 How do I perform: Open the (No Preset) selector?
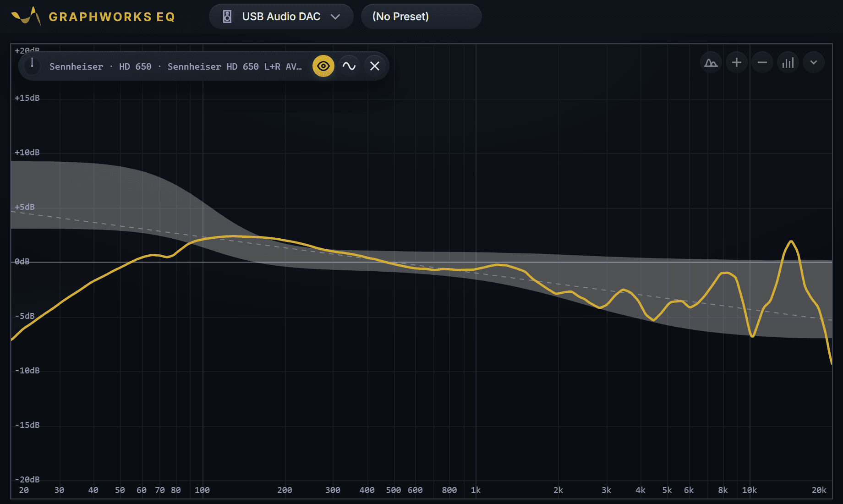[421, 16]
